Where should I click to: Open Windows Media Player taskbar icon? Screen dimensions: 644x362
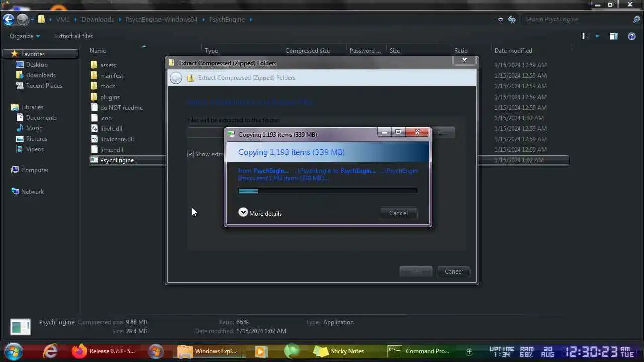[x=260, y=351]
